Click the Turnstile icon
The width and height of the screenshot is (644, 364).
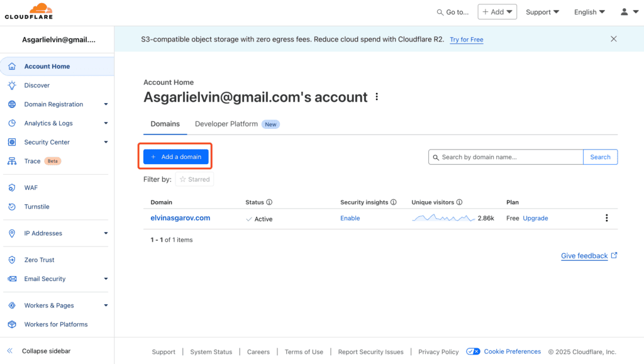tap(12, 206)
